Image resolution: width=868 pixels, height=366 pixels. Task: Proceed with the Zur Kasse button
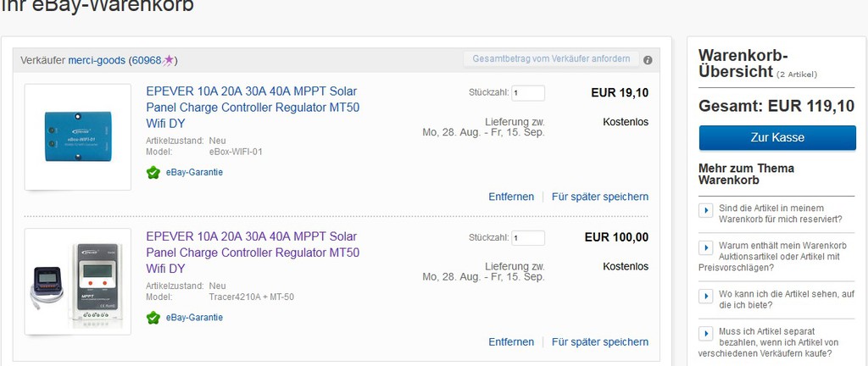(x=777, y=137)
